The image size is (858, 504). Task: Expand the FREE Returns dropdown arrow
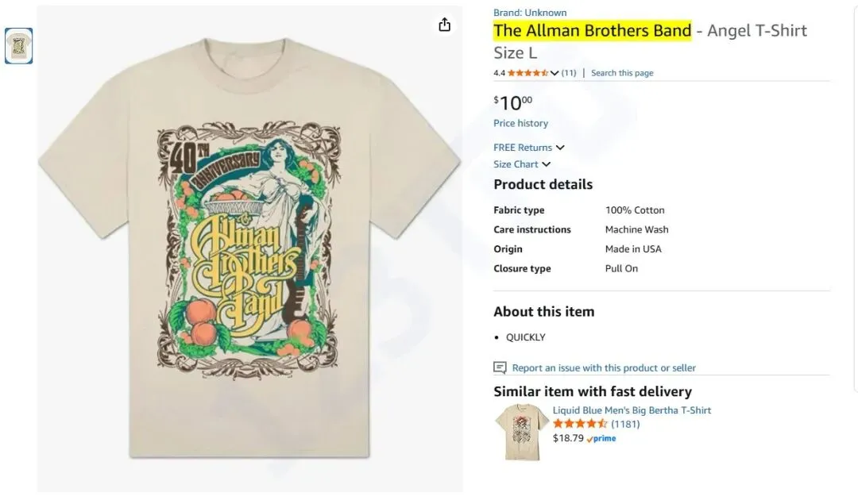pyautogui.click(x=560, y=148)
